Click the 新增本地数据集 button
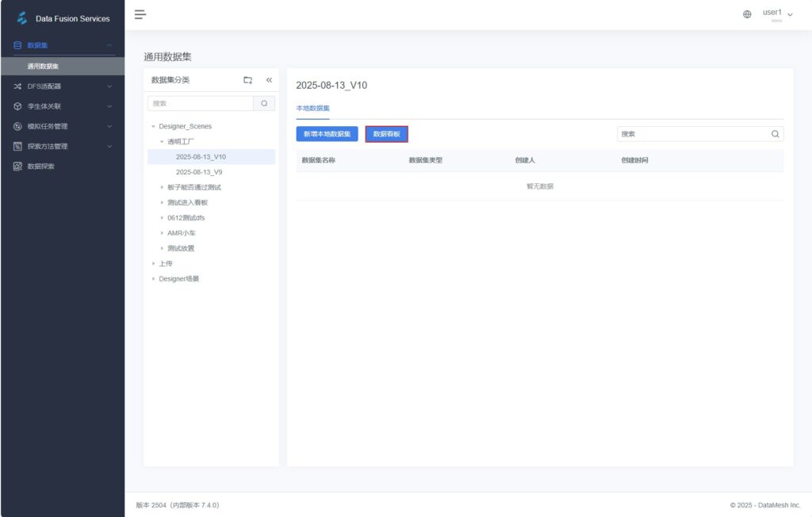Image resolution: width=812 pixels, height=517 pixels. coord(327,134)
